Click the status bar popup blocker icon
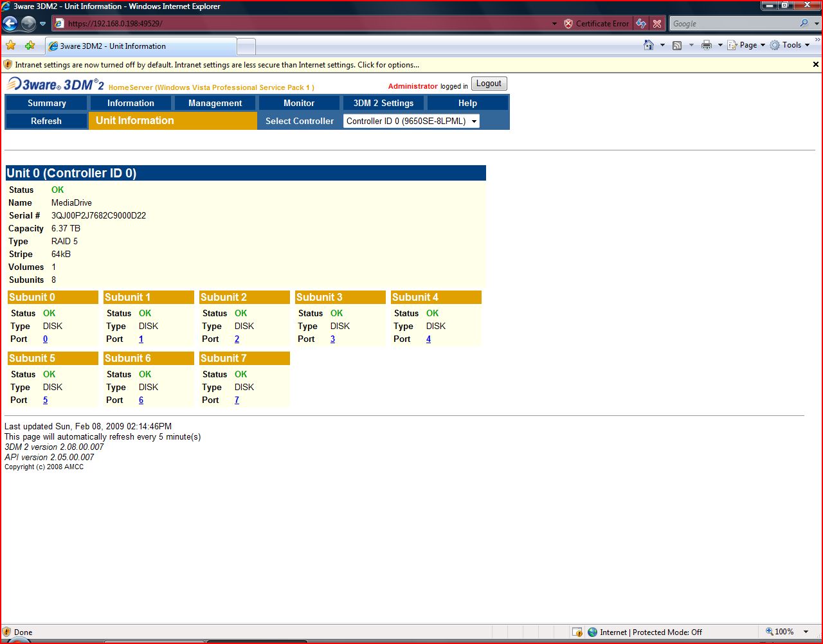The width and height of the screenshot is (823, 644). click(x=577, y=632)
